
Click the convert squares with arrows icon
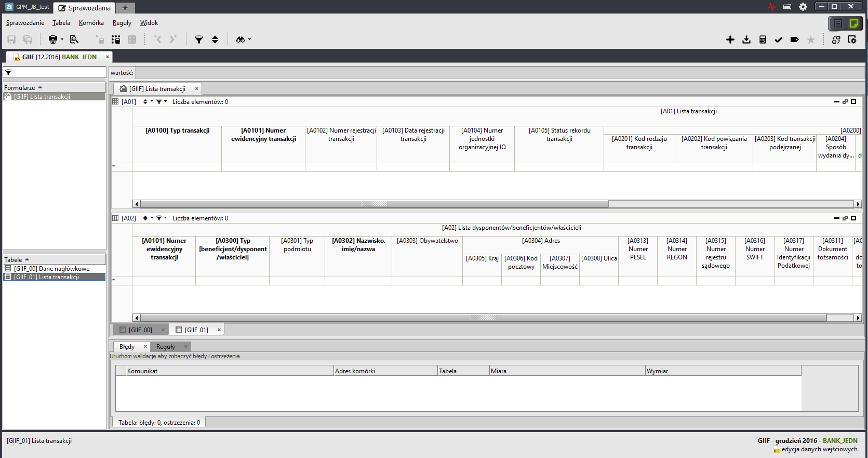point(836,40)
